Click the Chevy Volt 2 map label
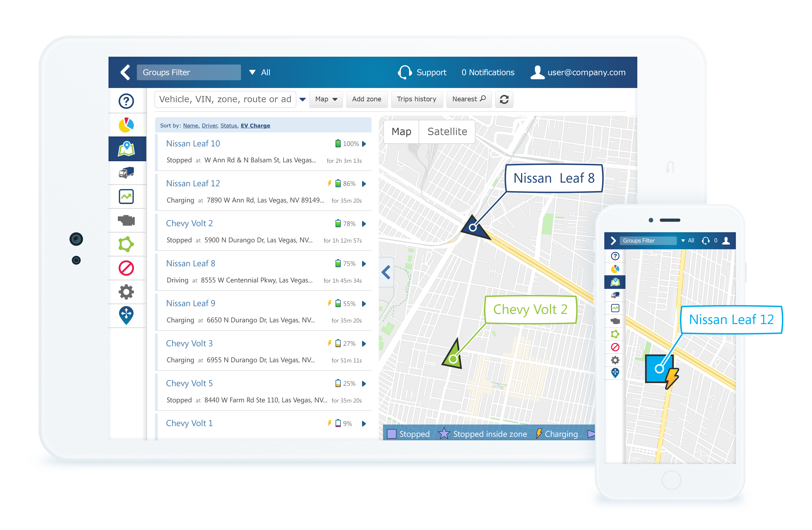Screen dimensions: 812x530 pyautogui.click(x=531, y=309)
